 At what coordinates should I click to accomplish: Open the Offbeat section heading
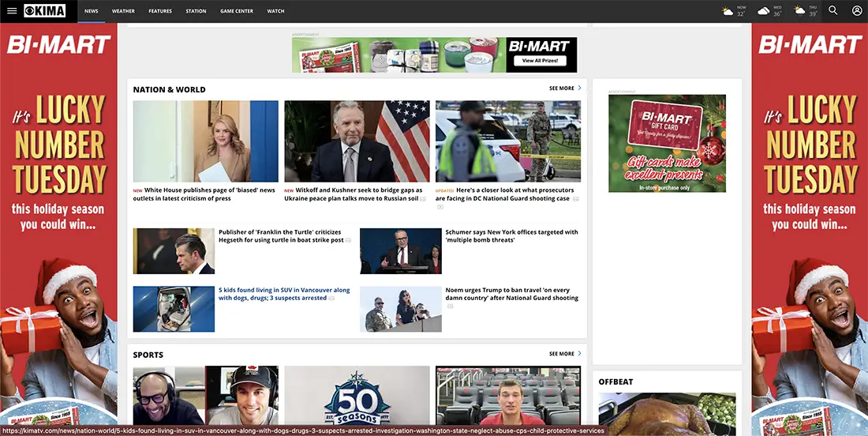pyautogui.click(x=615, y=381)
